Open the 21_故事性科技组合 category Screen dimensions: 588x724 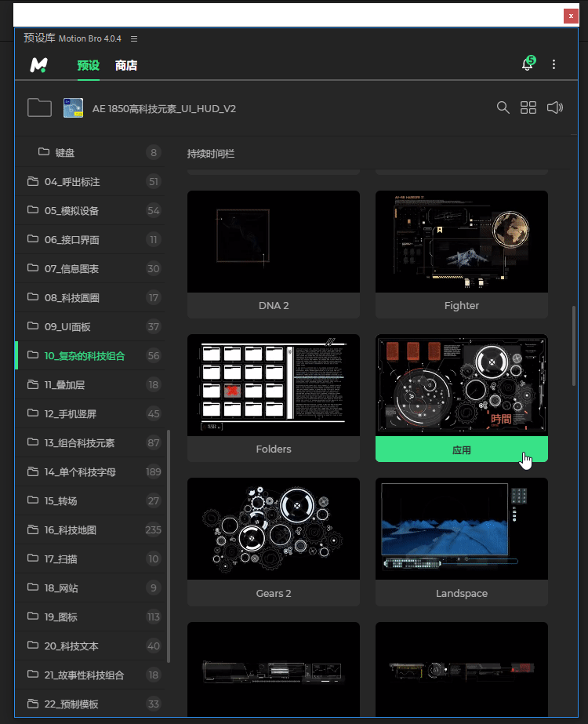pos(90,675)
